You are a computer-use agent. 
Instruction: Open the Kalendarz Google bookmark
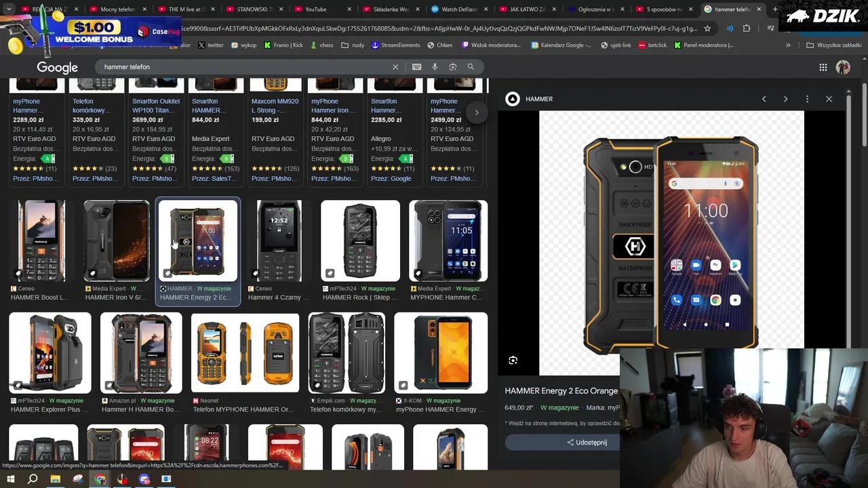coord(561,45)
